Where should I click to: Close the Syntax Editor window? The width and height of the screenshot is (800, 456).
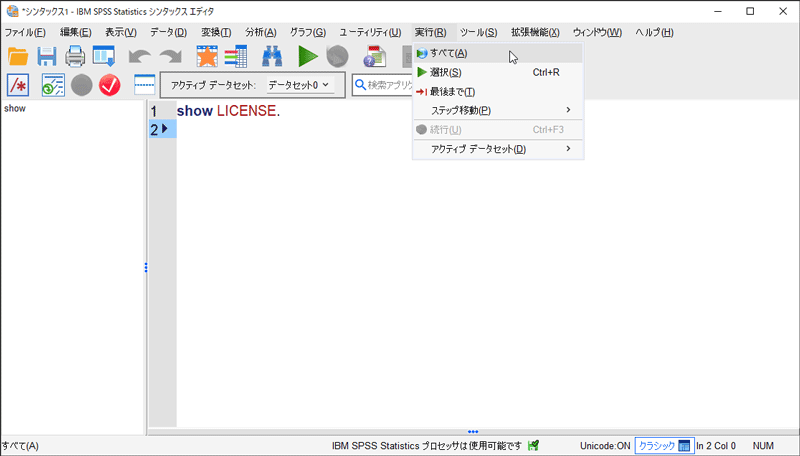coord(783,11)
